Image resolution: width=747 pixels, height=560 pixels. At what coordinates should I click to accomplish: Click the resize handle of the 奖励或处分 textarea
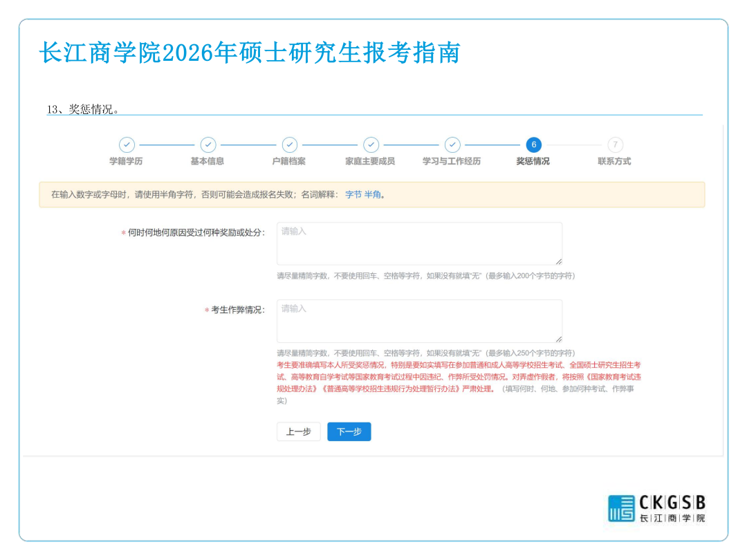point(558,261)
